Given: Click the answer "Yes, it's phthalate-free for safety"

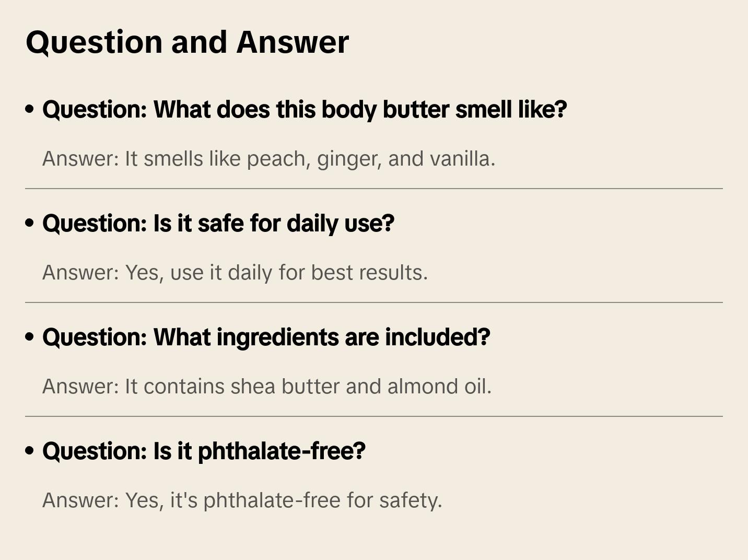Looking at the screenshot, I should coord(242,500).
